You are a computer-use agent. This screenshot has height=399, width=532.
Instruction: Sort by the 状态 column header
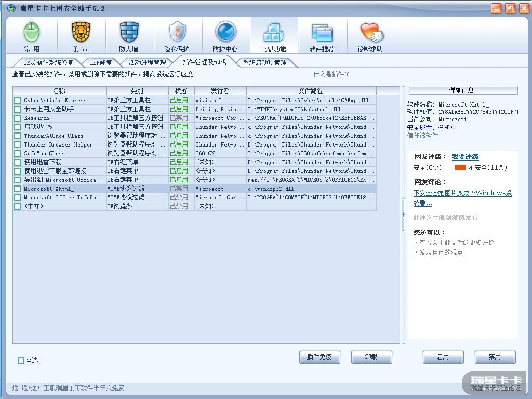(181, 90)
